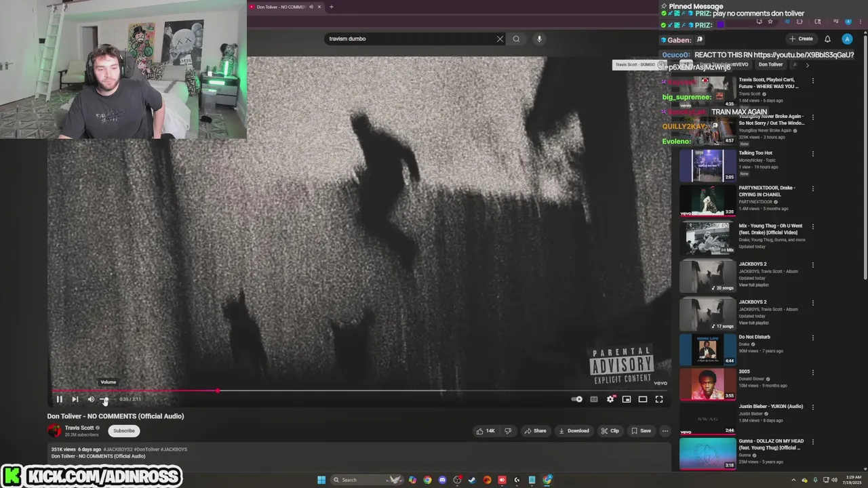Open the Windows Start menu
Image resolution: width=868 pixels, height=488 pixels.
321,480
